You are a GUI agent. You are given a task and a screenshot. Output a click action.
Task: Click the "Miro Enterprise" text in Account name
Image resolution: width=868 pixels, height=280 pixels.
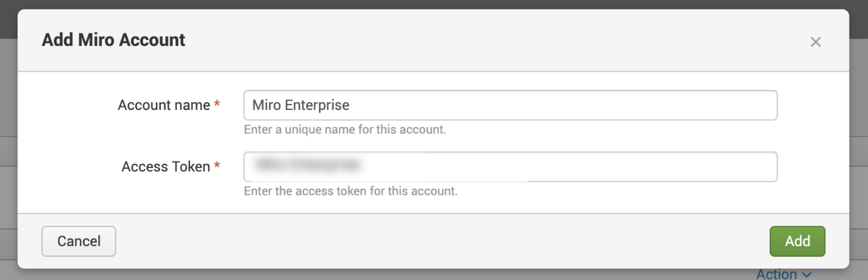(301, 105)
